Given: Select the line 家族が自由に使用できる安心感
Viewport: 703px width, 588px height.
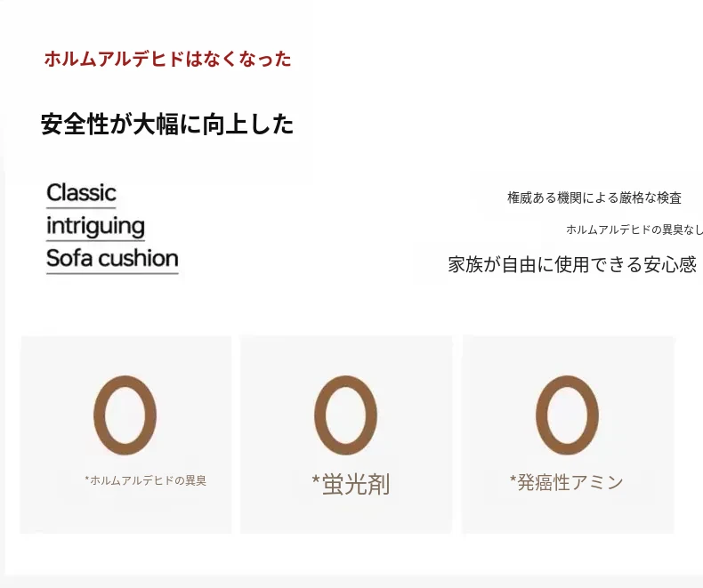Looking at the screenshot, I should click(x=572, y=264).
